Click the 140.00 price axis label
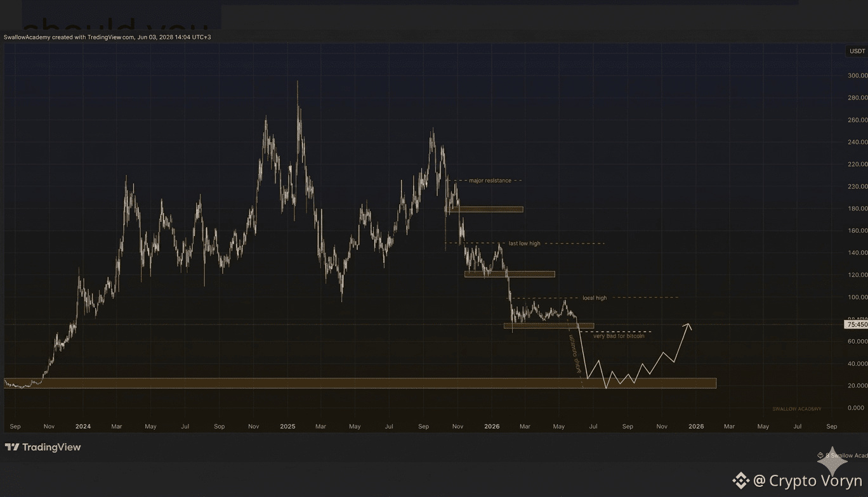The image size is (868, 497). pyautogui.click(x=857, y=253)
